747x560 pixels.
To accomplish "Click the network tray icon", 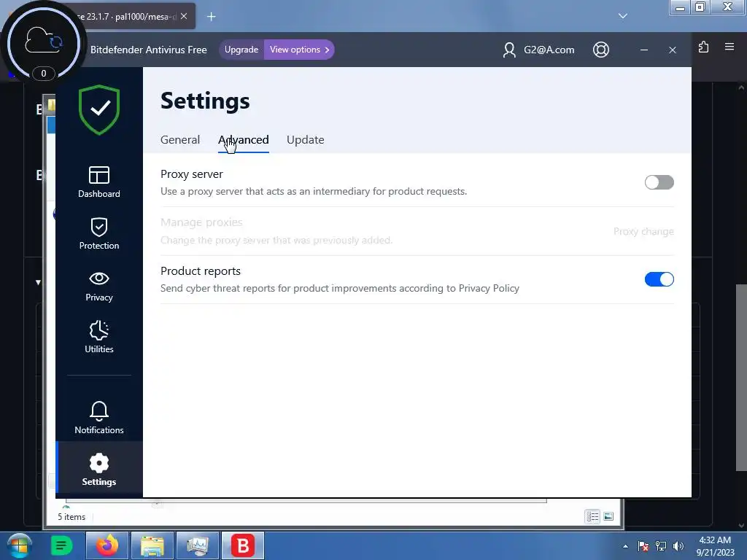I will click(x=661, y=546).
